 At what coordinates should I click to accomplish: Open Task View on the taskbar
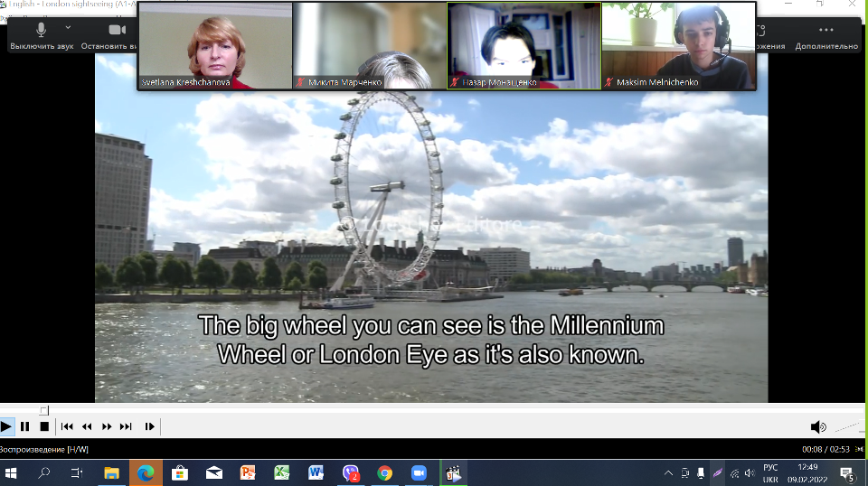76,473
